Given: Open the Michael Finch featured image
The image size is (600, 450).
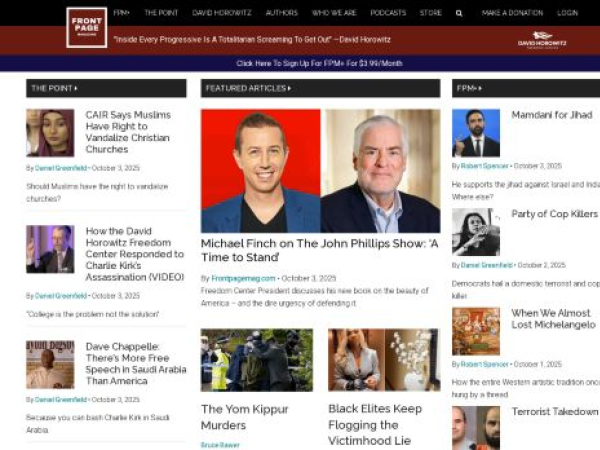Looking at the screenshot, I should (x=320, y=170).
